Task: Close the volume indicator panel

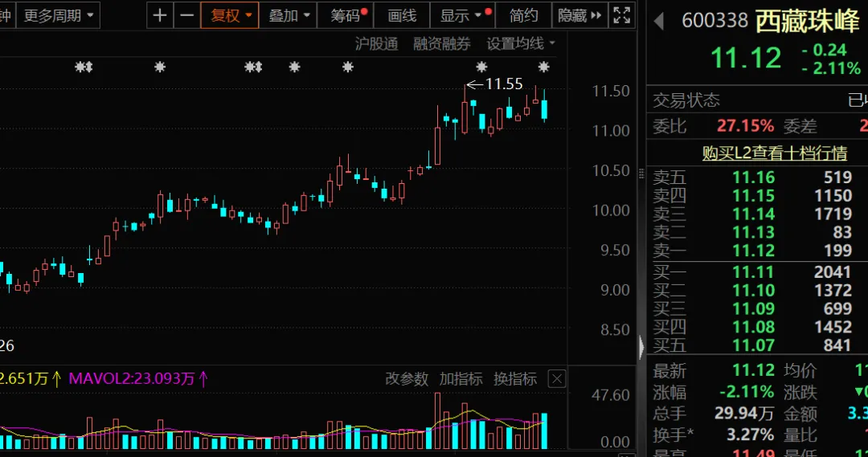Action: 557,379
